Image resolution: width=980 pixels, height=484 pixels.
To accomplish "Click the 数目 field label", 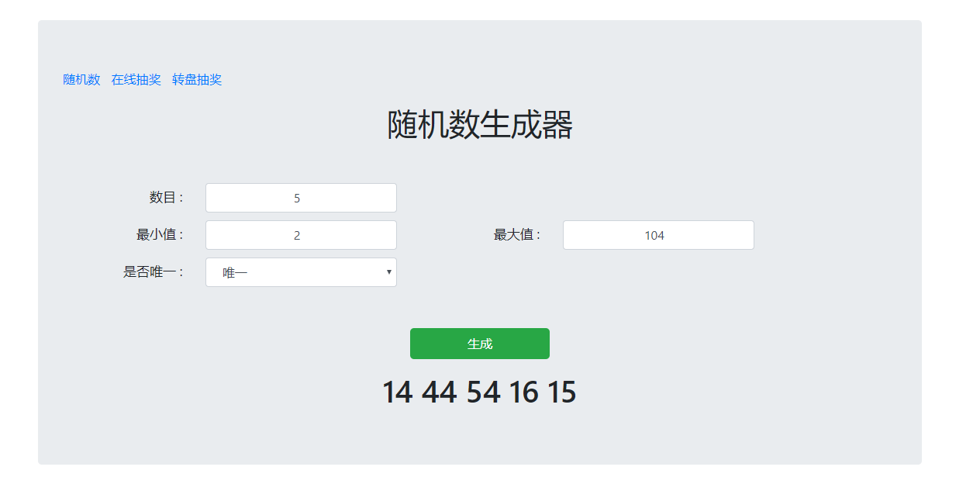I will point(167,198).
